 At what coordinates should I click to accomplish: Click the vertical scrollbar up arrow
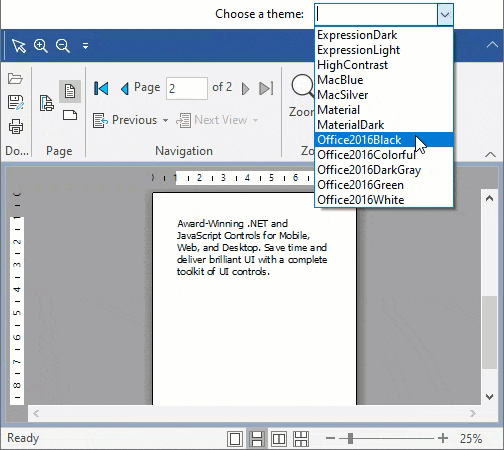(x=489, y=198)
